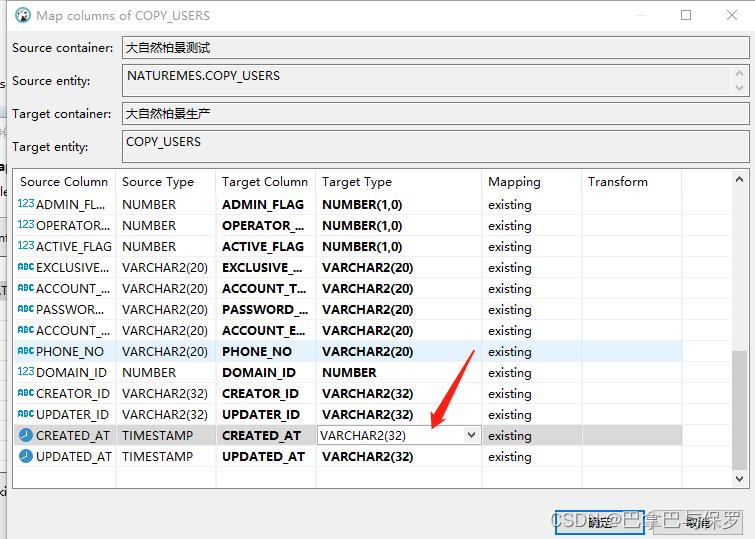Image resolution: width=755 pixels, height=539 pixels.
Task: Click the Target Type column header
Action: (x=357, y=182)
